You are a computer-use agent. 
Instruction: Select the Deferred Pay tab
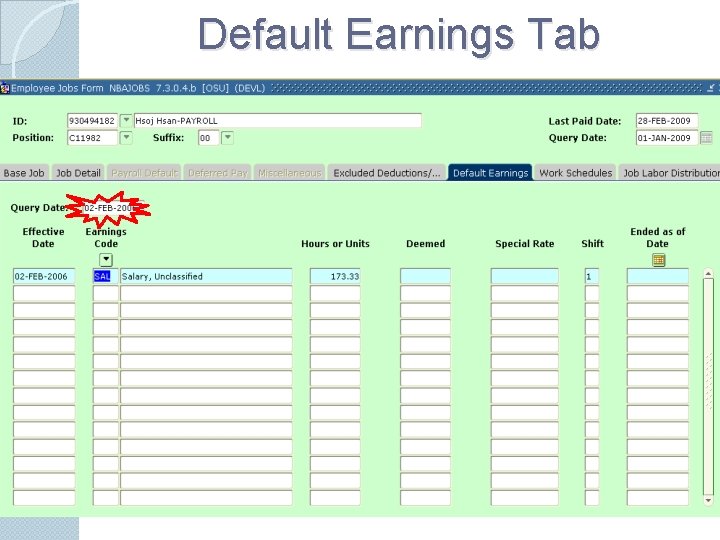[x=218, y=173]
